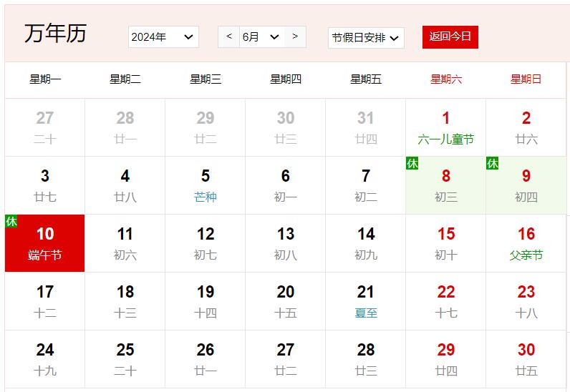Click the 休 badge on June 9
Viewport: 570px width, 392px height.
493,164
